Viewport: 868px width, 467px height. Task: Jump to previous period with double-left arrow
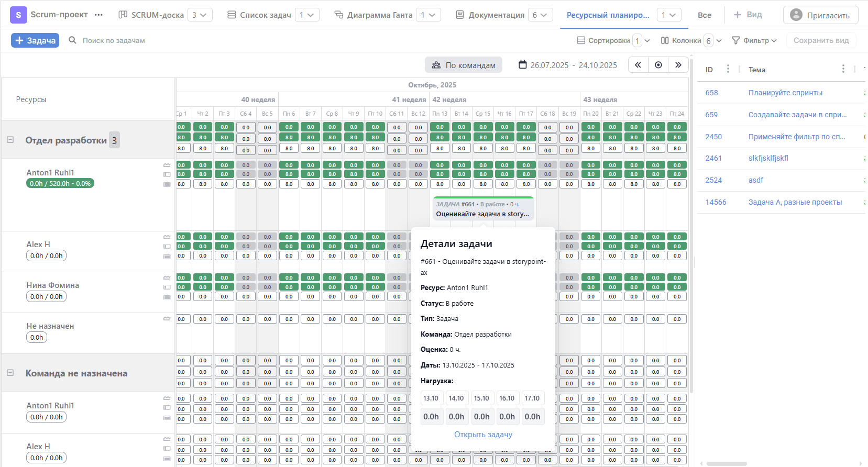(638, 65)
